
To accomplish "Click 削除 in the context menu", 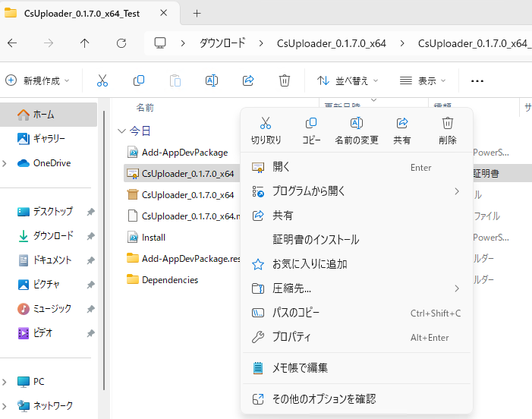I will 448,131.
